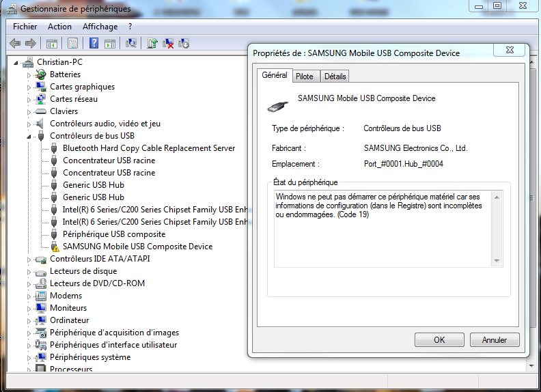
Task: Click the Annuler button
Action: coord(494,339)
